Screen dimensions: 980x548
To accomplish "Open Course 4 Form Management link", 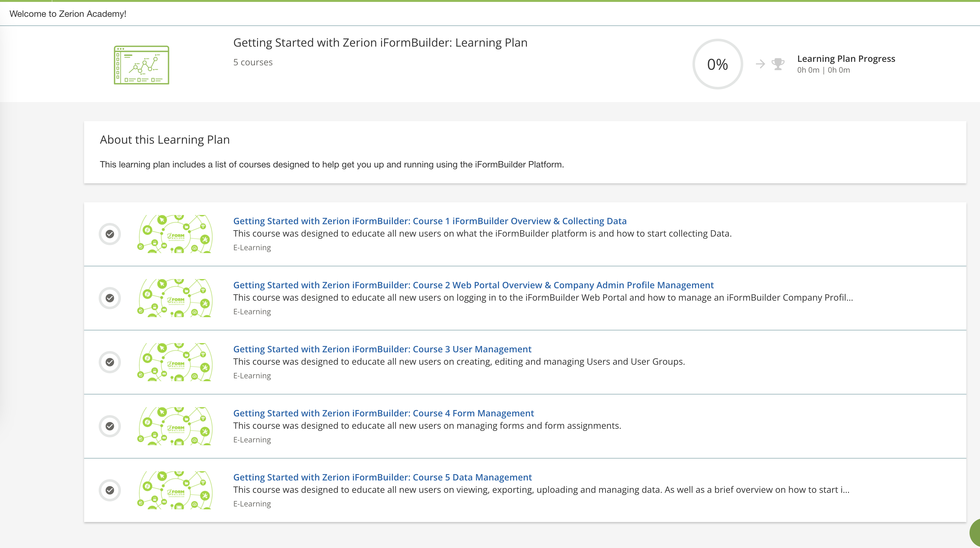I will point(383,413).
